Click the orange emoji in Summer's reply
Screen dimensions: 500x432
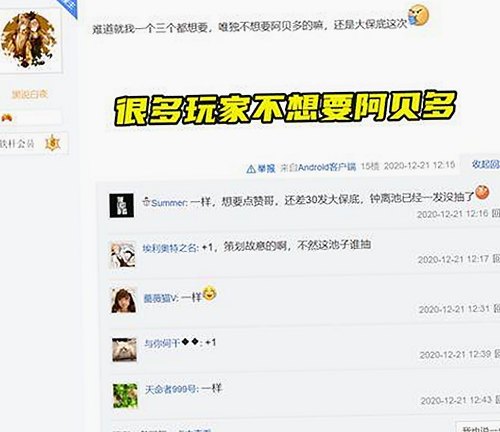click(481, 192)
